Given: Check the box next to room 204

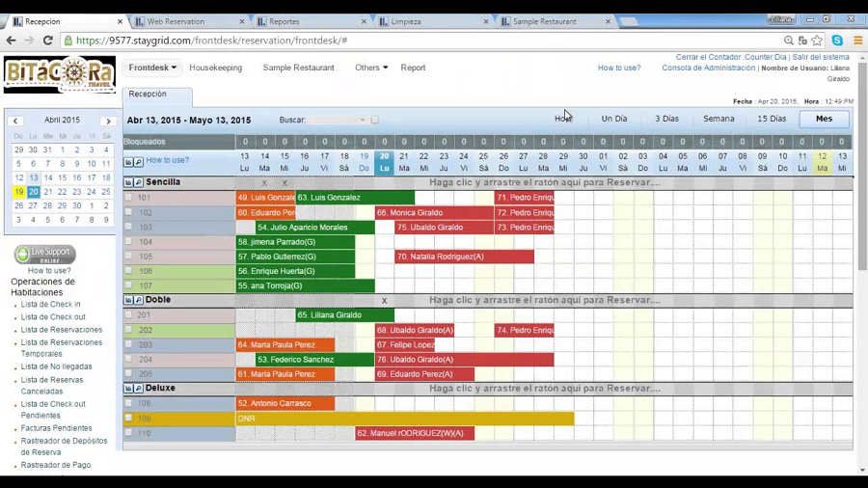Looking at the screenshot, I should 128,360.
